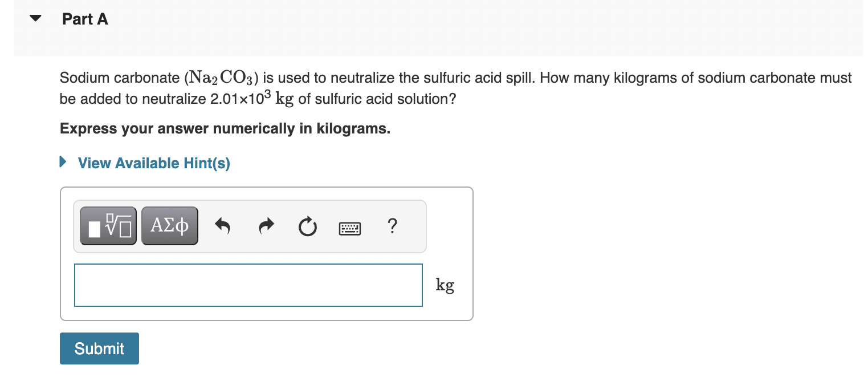Select the kg unit label
This screenshot has height=381, width=868.
pyautogui.click(x=444, y=285)
